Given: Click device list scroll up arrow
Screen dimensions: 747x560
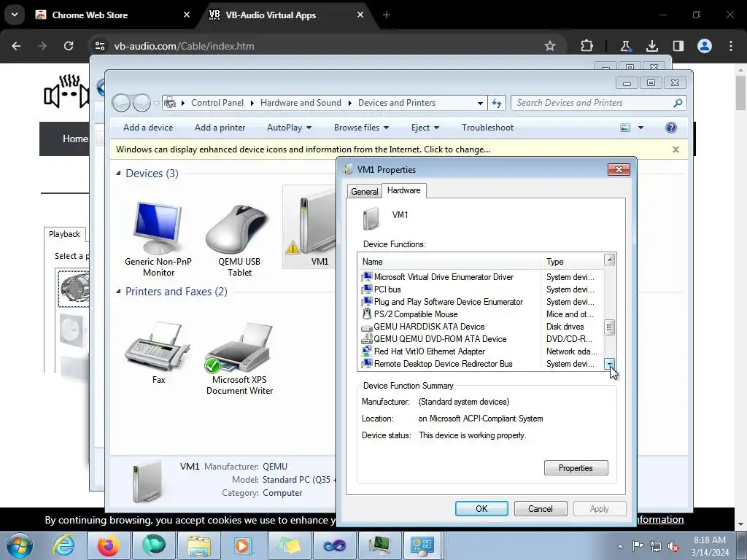Looking at the screenshot, I should click(609, 260).
